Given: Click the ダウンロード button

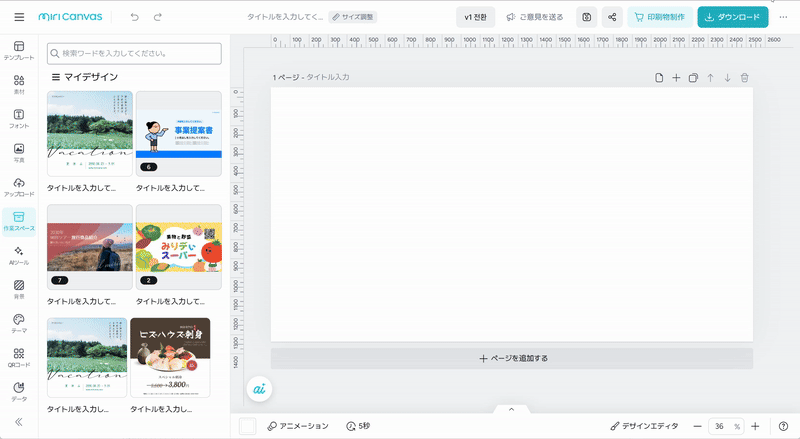Looking at the screenshot, I should (733, 17).
